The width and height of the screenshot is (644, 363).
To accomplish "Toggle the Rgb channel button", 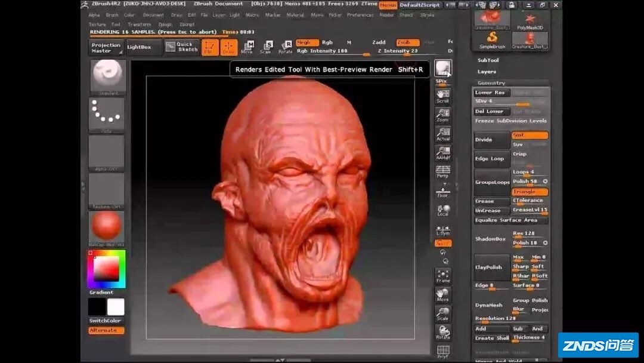I will point(327,42).
